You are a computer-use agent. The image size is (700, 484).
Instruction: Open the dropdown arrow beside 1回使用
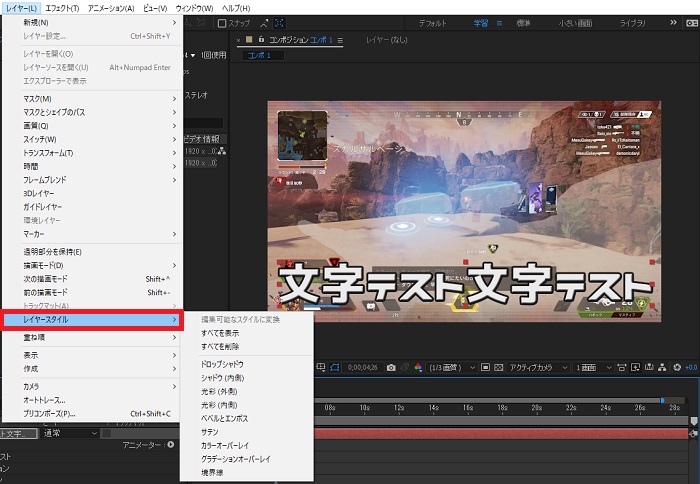point(193,55)
